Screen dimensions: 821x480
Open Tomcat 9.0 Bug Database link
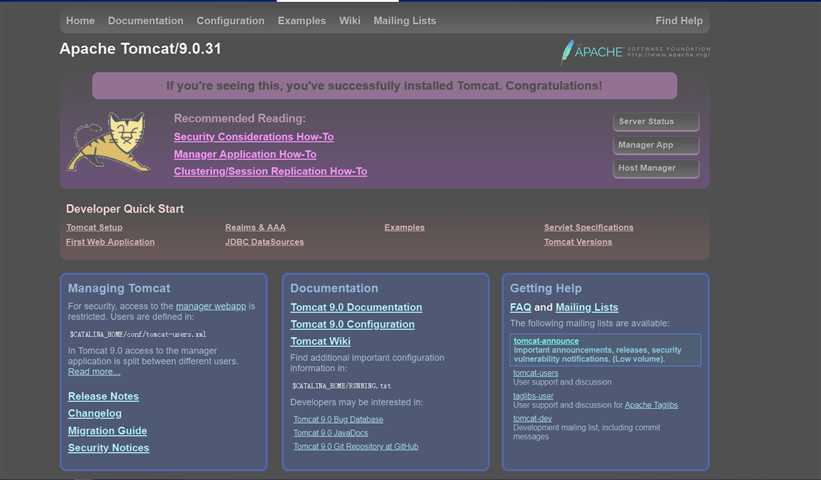point(338,420)
